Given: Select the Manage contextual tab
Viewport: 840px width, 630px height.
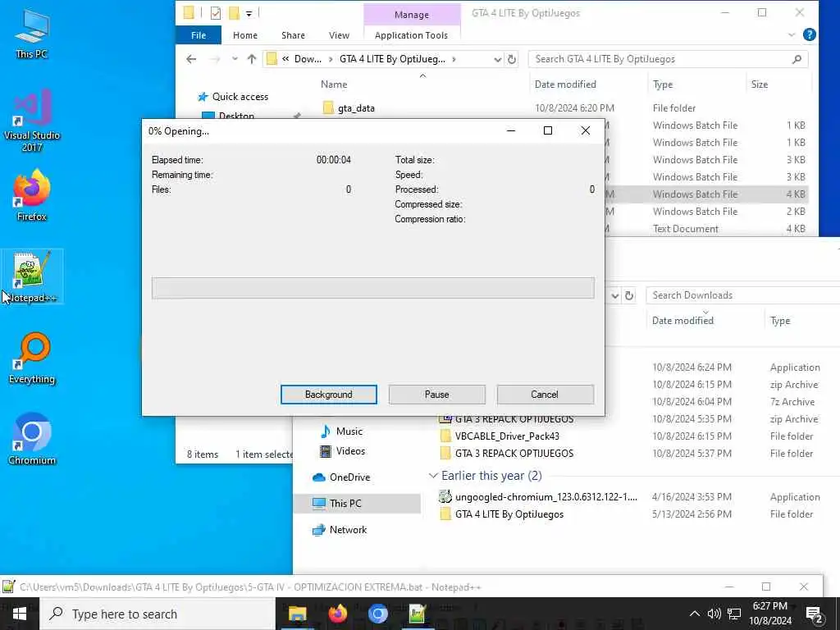Looking at the screenshot, I should pos(412,15).
